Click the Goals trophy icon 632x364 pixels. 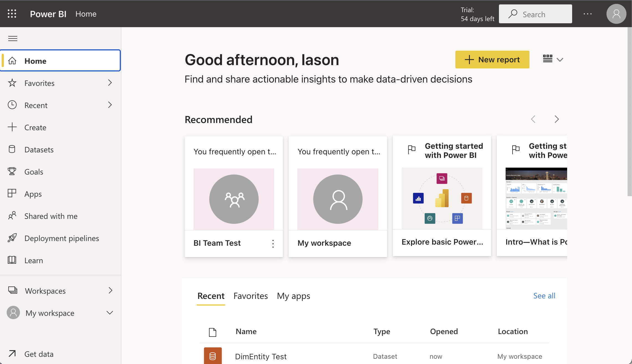point(12,171)
